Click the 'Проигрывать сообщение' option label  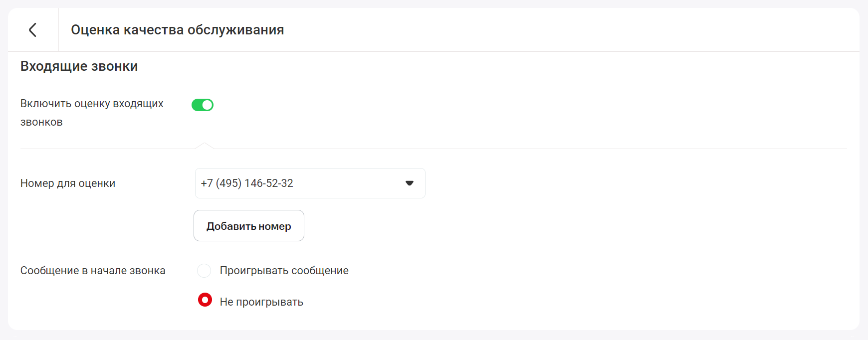284,271
